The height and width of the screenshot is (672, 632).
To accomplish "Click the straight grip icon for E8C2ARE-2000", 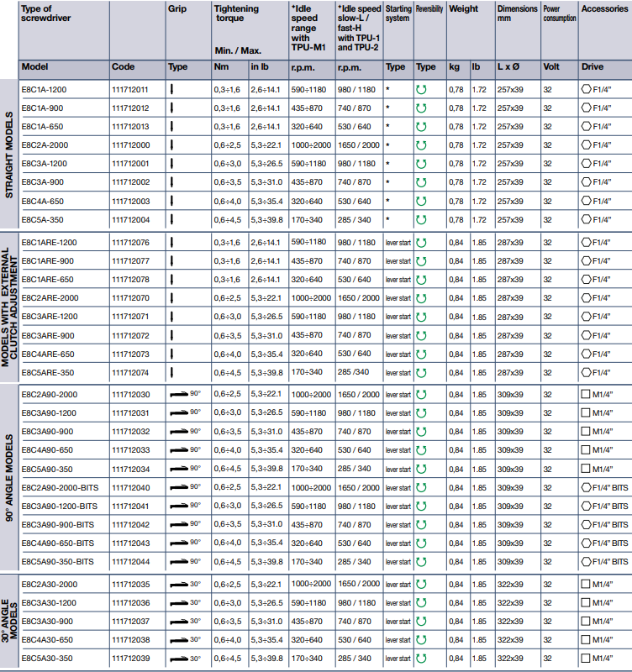I will coord(171,298).
